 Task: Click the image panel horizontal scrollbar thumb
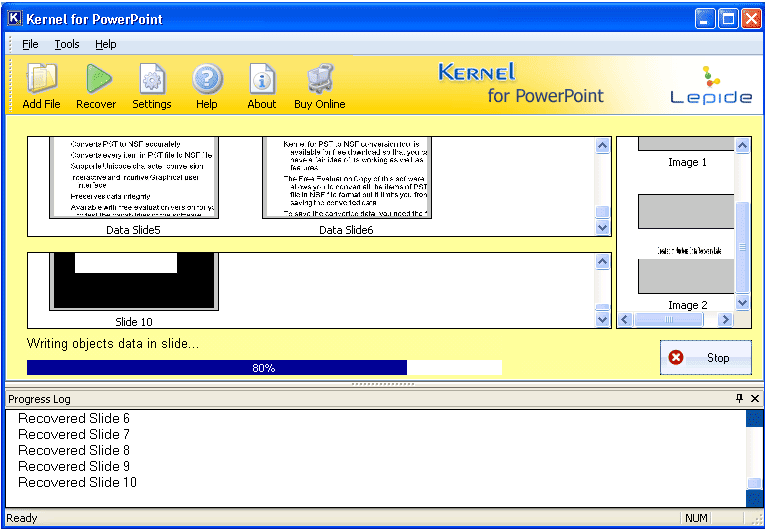click(x=669, y=320)
